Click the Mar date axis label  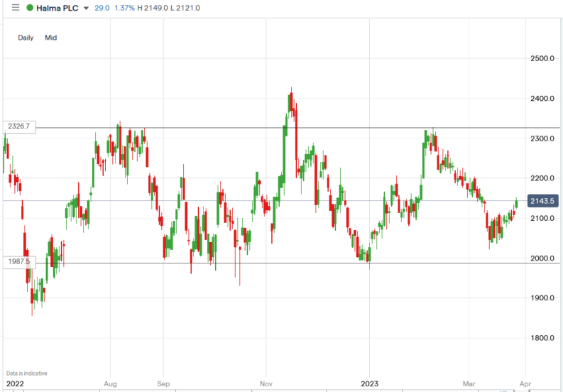(469, 384)
